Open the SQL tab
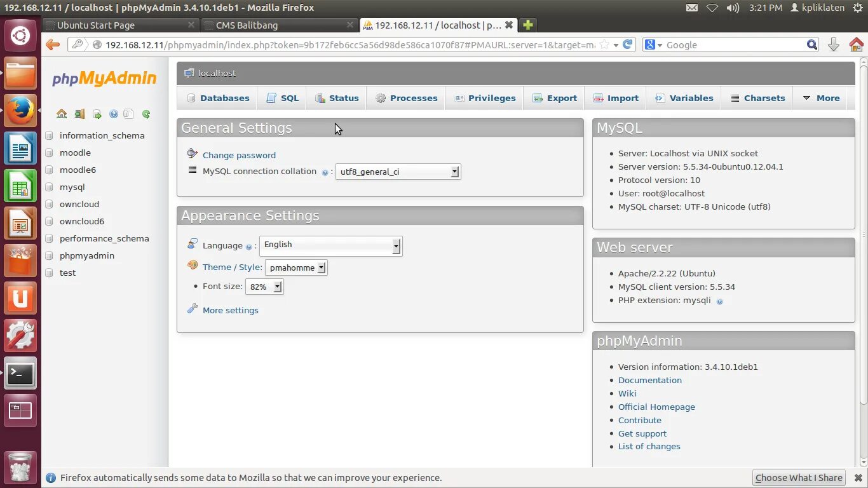The image size is (868, 488). (282, 98)
